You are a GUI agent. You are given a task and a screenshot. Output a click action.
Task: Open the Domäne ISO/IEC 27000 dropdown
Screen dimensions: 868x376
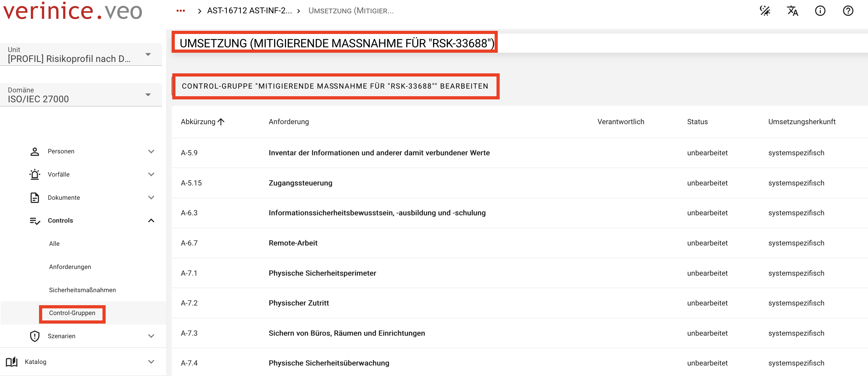pos(81,95)
